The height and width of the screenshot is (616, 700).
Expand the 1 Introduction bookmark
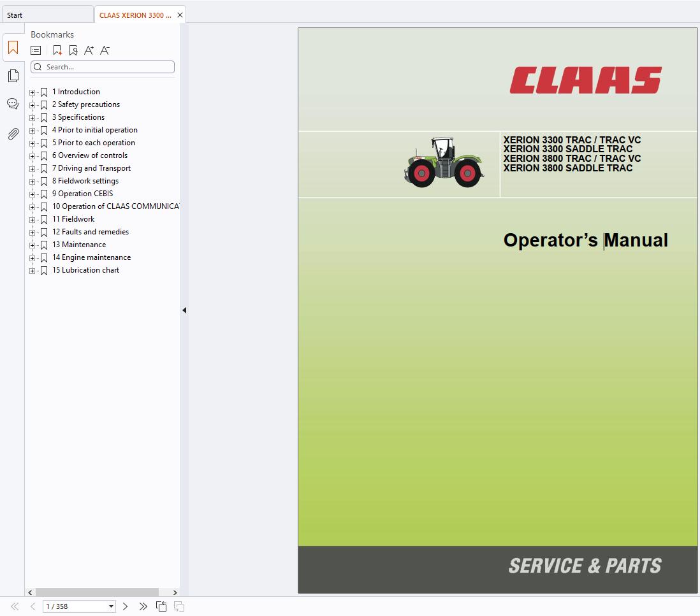point(32,92)
